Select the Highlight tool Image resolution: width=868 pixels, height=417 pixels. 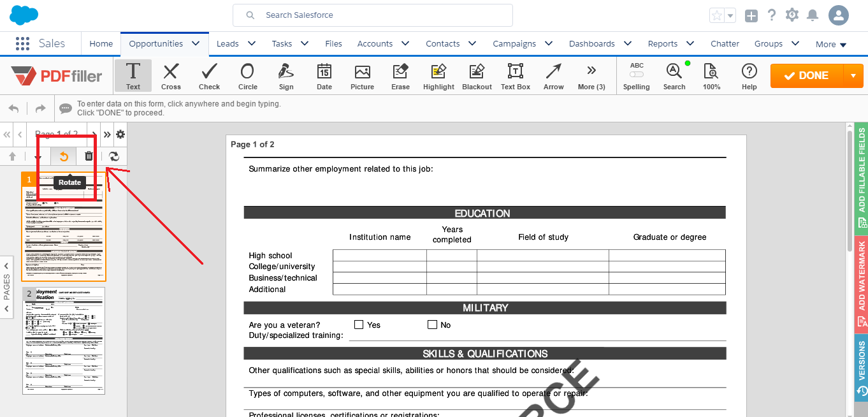pos(438,76)
